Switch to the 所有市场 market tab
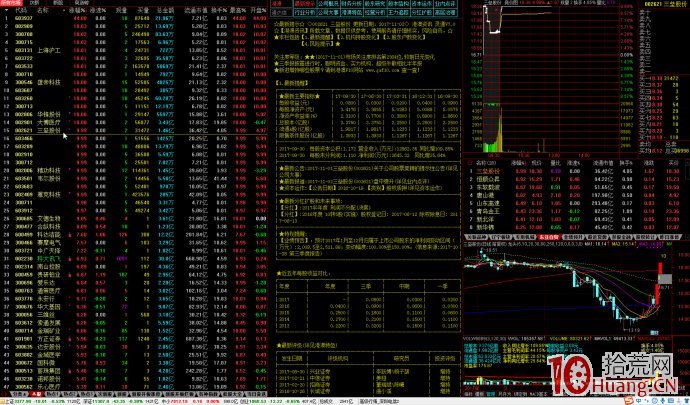The height and width of the screenshot is (405, 690). click(11, 3)
